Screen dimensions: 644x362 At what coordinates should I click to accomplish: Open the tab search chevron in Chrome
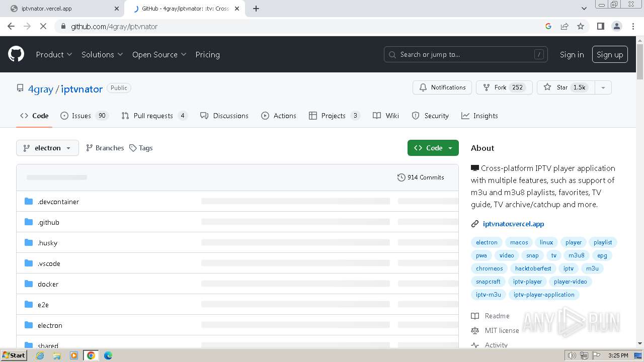(584, 9)
